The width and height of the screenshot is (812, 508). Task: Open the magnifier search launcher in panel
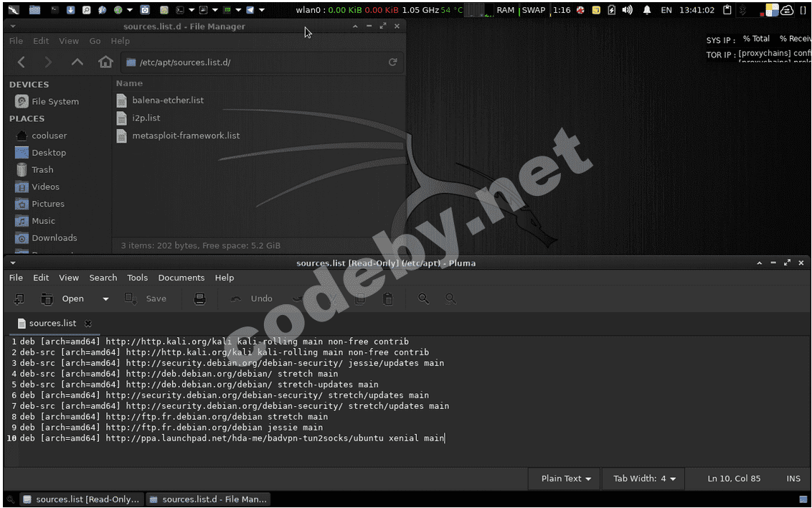click(x=87, y=10)
